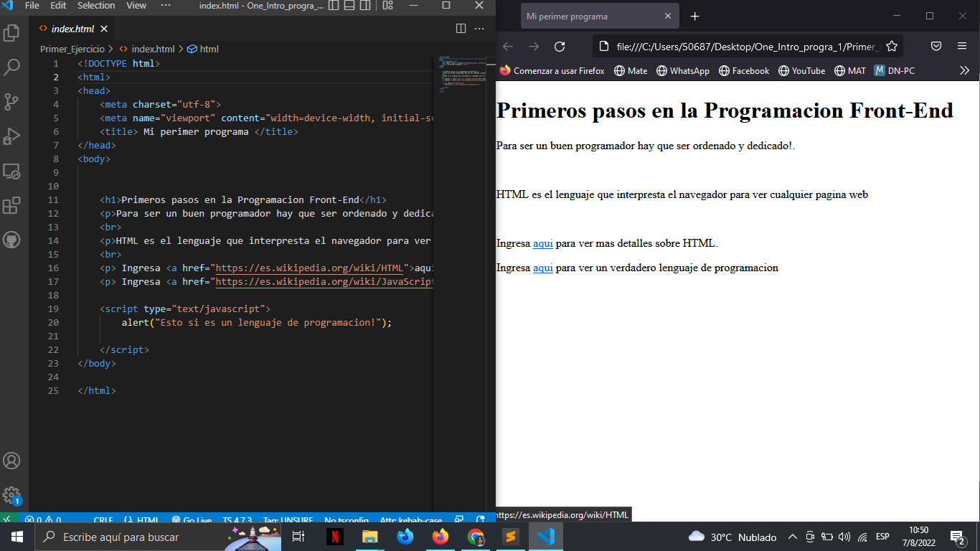Image resolution: width=980 pixels, height=551 pixels.
Task: Go forward in the Firefox window
Action: [x=534, y=47]
